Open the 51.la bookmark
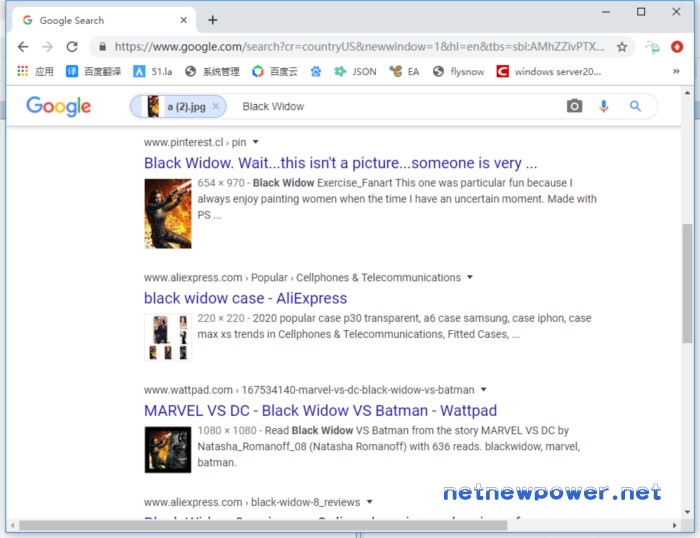This screenshot has height=538, width=700. pyautogui.click(x=153, y=71)
